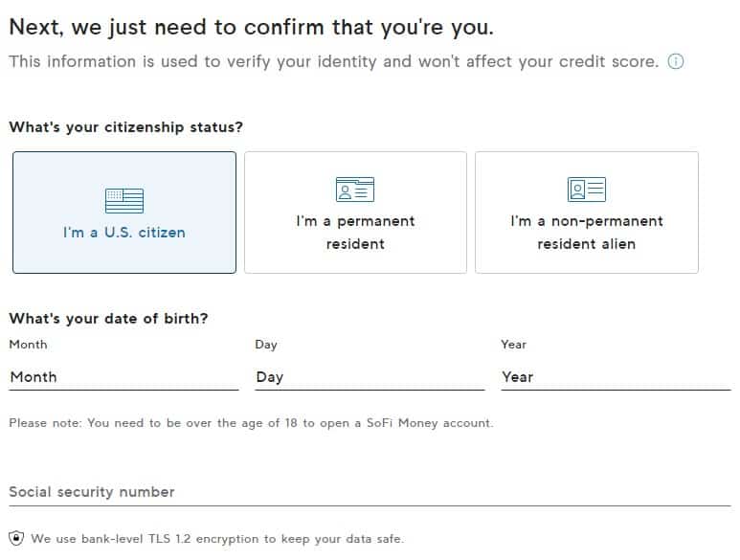Click the small Day label above the field

266,345
